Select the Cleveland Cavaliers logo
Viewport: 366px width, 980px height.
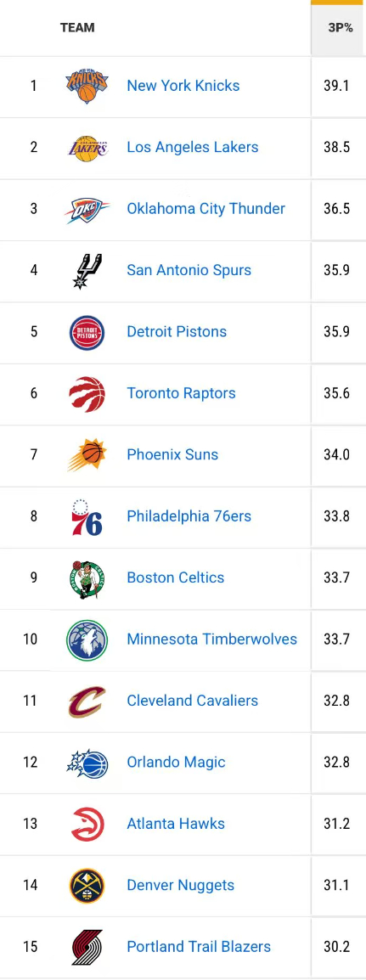[87, 701]
